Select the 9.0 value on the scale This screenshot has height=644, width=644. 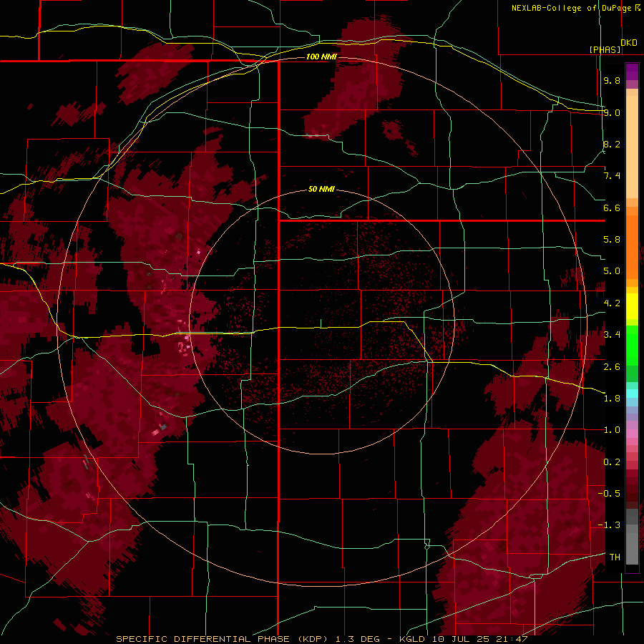(x=612, y=112)
